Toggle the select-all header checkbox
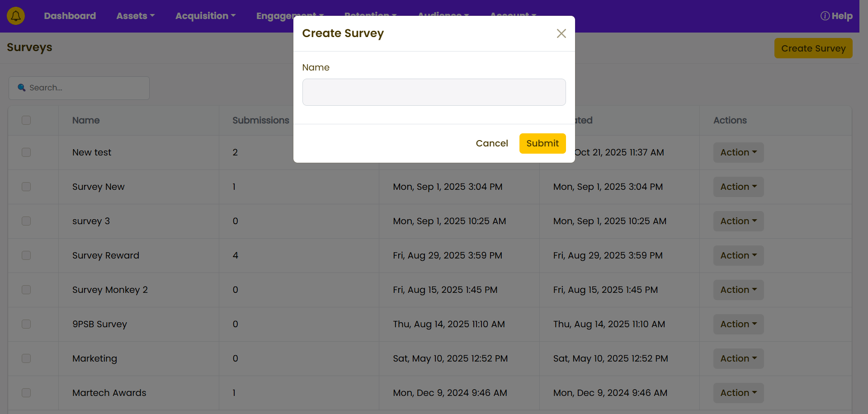868x414 pixels. pos(26,120)
